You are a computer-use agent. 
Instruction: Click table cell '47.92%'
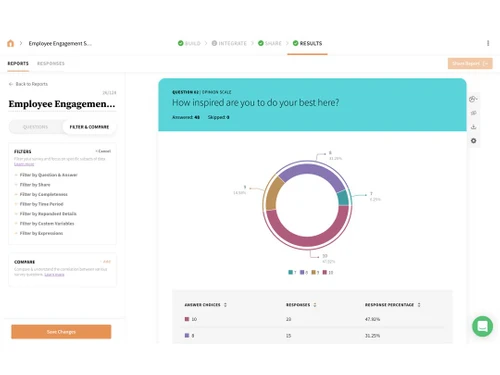[372, 319]
